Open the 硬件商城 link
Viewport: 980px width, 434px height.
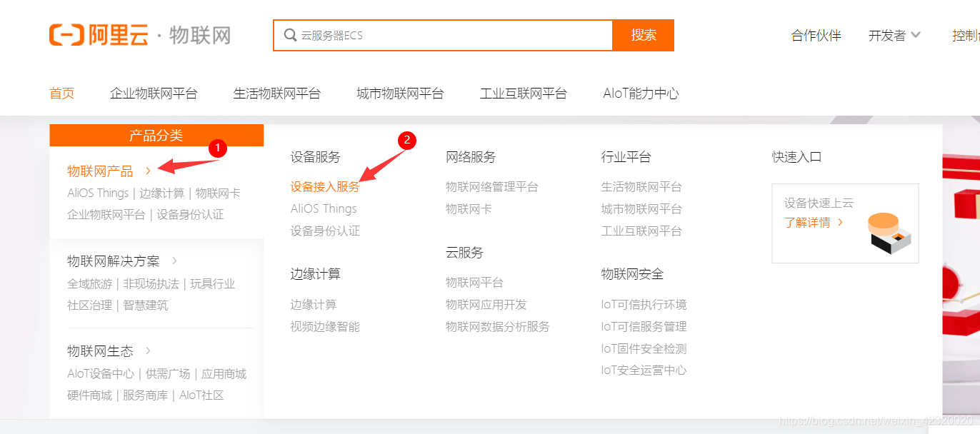pyautogui.click(x=89, y=395)
